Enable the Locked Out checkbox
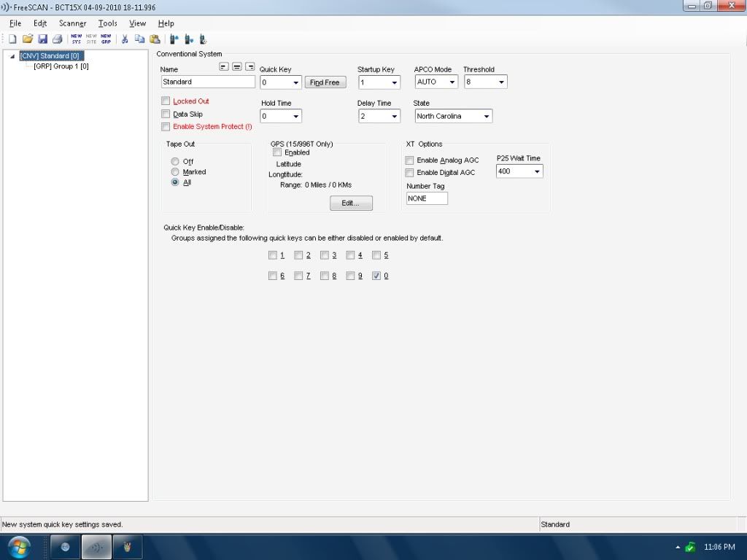Viewport: 747px width, 560px height. pyautogui.click(x=166, y=101)
